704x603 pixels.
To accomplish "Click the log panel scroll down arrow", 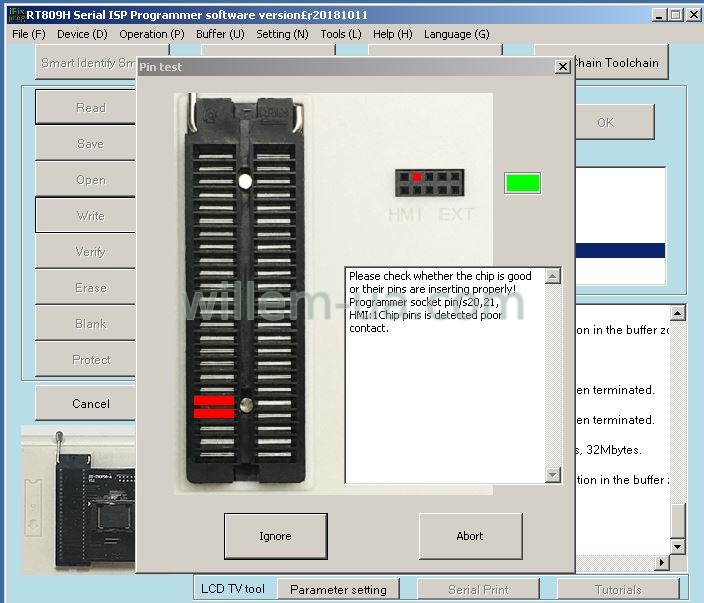I will [x=678, y=546].
